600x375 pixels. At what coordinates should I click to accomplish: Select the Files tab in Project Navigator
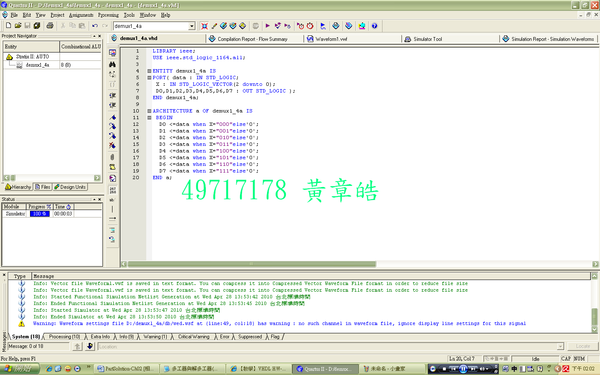coord(42,187)
